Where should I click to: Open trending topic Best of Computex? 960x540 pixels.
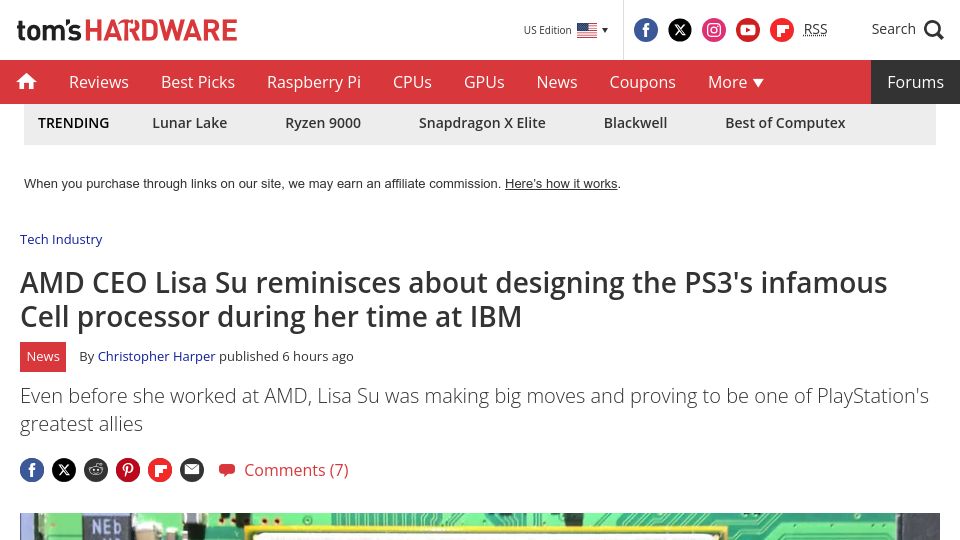point(785,123)
